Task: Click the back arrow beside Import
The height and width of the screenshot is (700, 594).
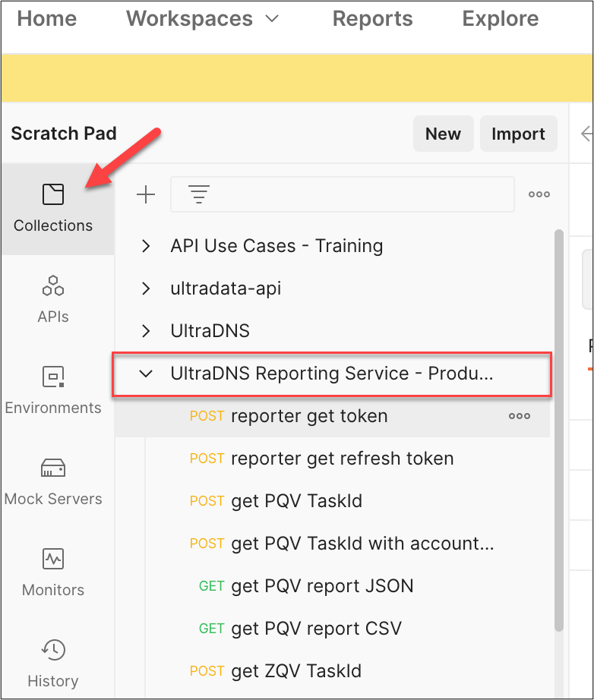Action: tap(586, 134)
